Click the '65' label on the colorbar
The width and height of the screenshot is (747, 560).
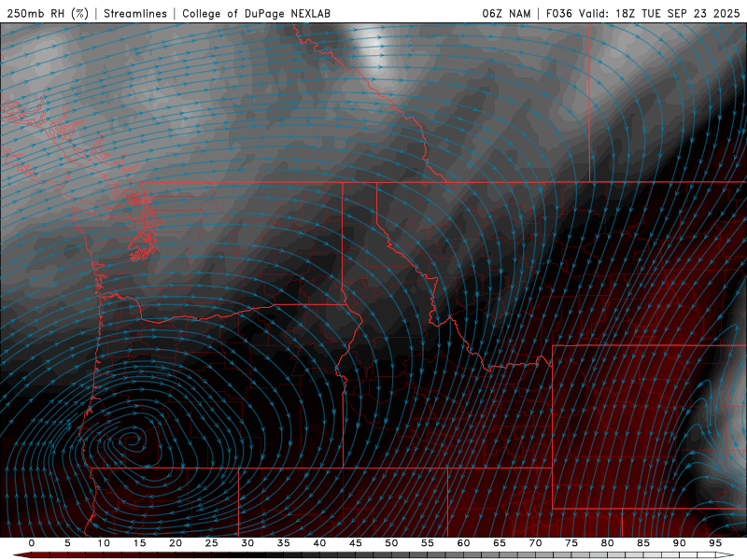point(500,543)
